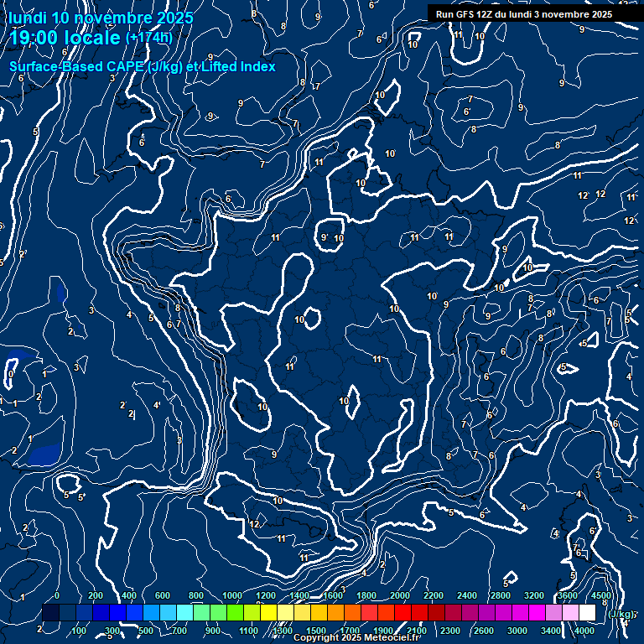This screenshot has height=644, width=644.
Task: Click legend scale label '800'
Action: pyautogui.click(x=196, y=595)
